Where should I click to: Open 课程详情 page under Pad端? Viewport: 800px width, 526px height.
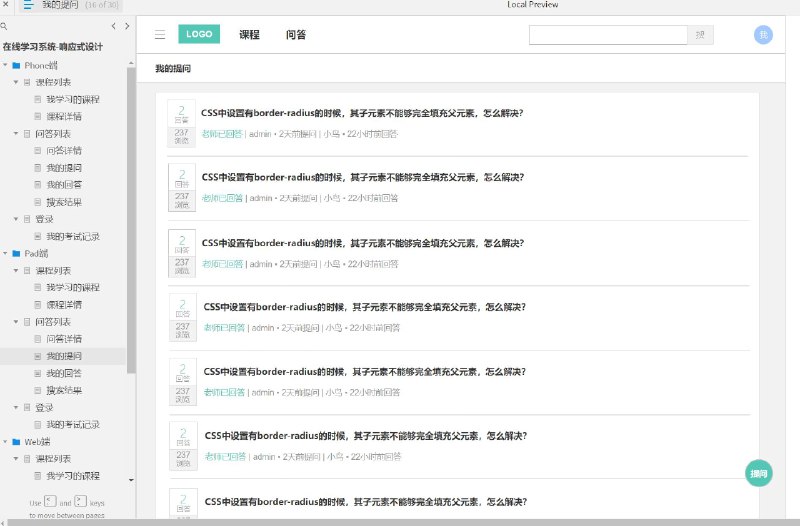point(64,305)
